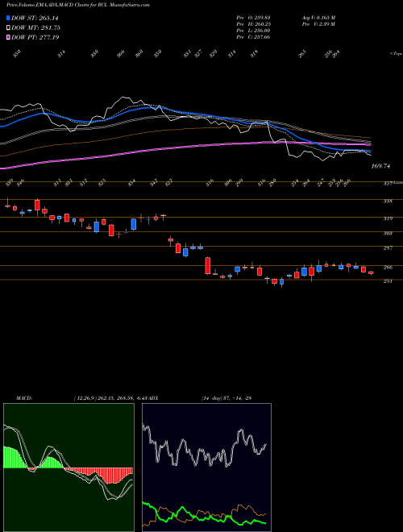Click the MACD panel title label

(x=23, y=397)
